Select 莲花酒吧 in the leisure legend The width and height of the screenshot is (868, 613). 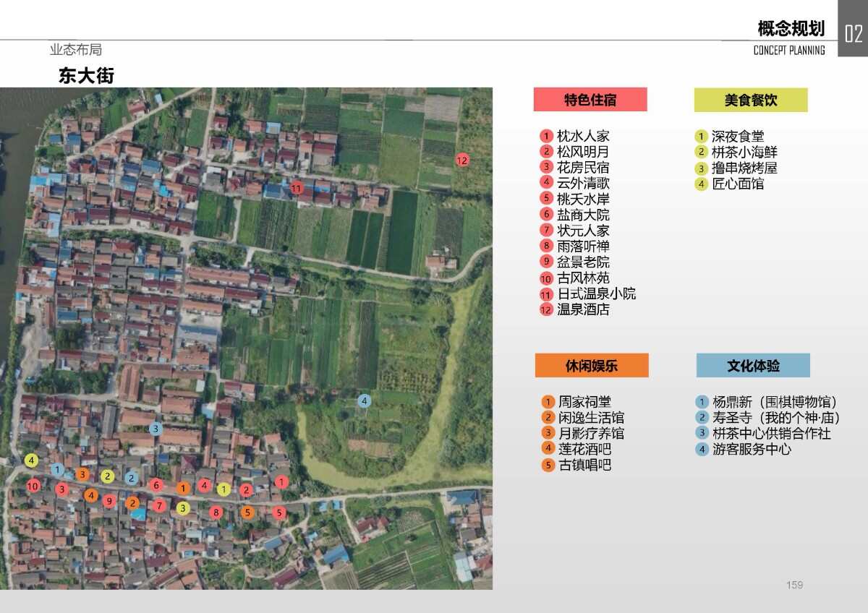pyautogui.click(x=584, y=449)
